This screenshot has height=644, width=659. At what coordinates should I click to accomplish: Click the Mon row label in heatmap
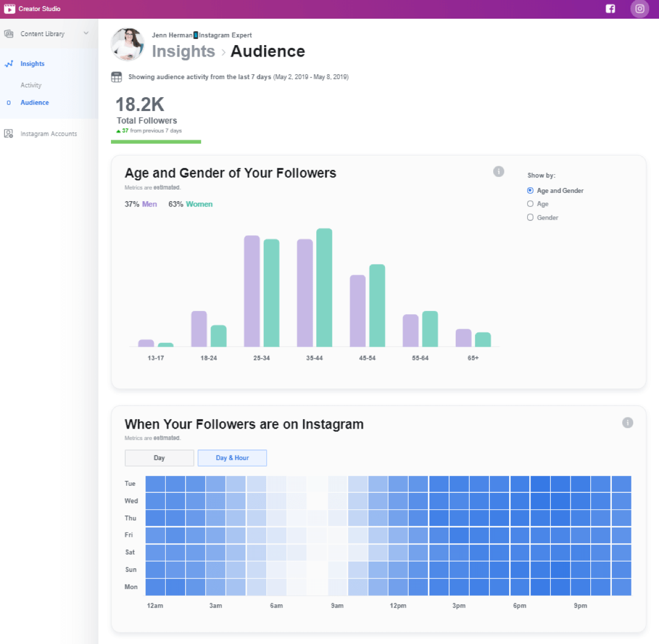[131, 587]
